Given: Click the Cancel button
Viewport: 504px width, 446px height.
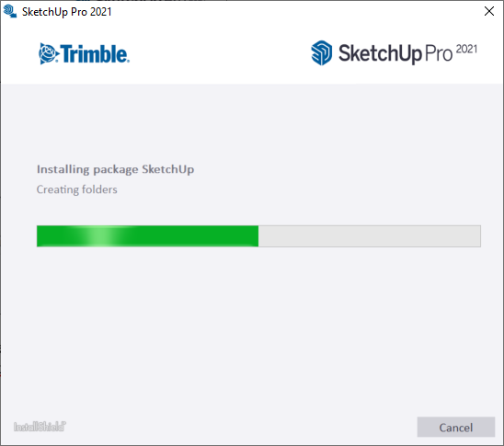Looking at the screenshot, I should 456,427.
